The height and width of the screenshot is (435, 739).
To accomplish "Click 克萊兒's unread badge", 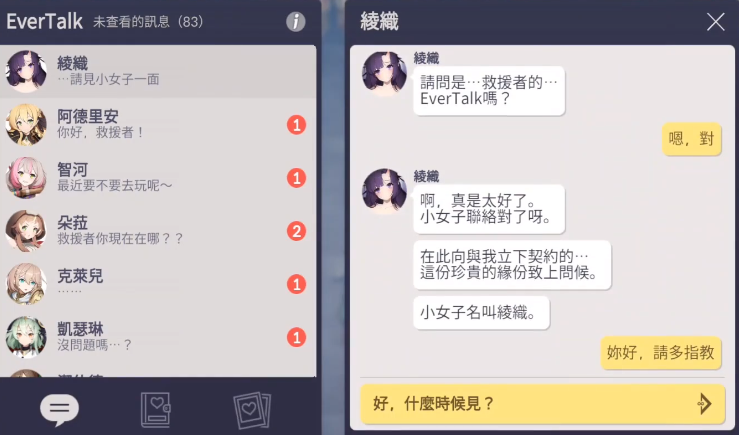I will 296,284.
